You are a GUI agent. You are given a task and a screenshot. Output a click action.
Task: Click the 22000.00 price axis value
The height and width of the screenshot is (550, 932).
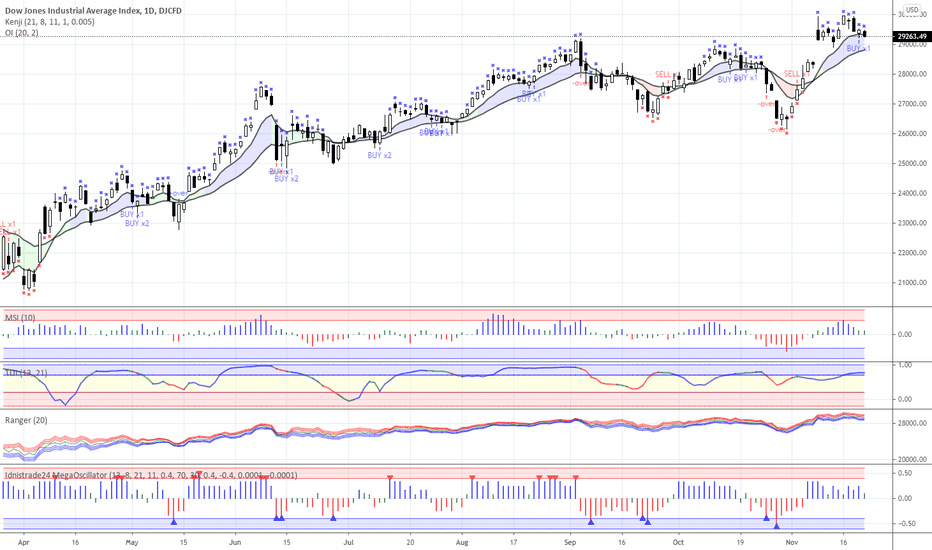click(x=912, y=253)
